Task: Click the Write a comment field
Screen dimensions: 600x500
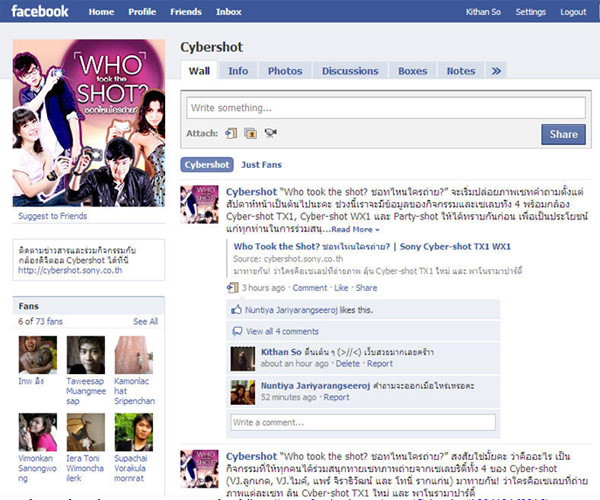Action: 363,422
